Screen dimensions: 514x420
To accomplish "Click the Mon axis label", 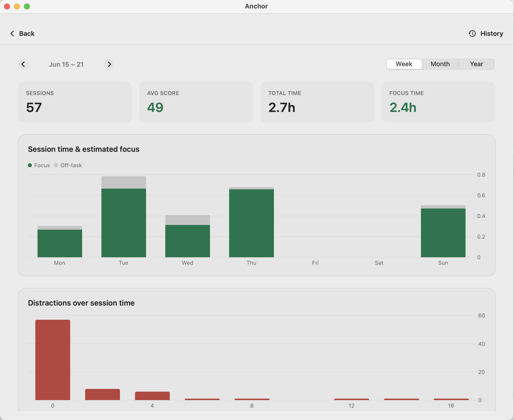I will [x=60, y=263].
